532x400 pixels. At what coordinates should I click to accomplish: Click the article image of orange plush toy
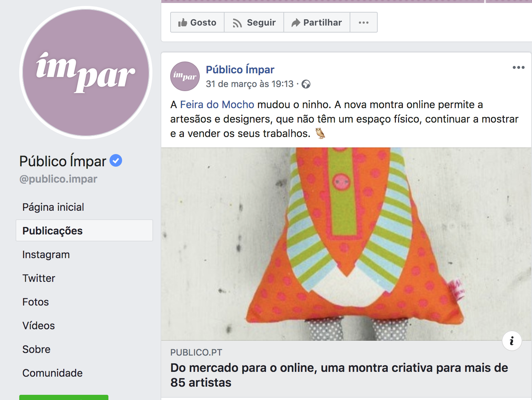pyautogui.click(x=346, y=244)
